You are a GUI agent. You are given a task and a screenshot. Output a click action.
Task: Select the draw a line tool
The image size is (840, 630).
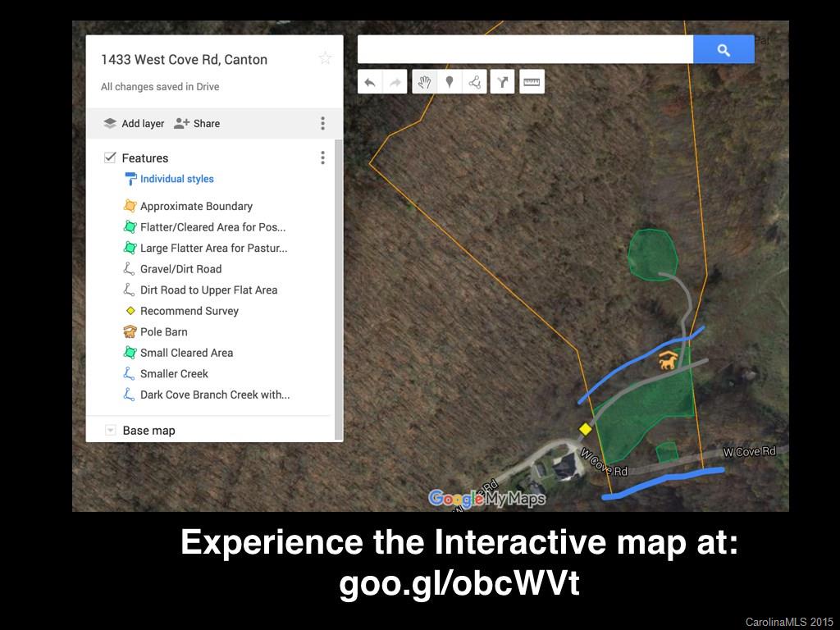tap(474, 82)
